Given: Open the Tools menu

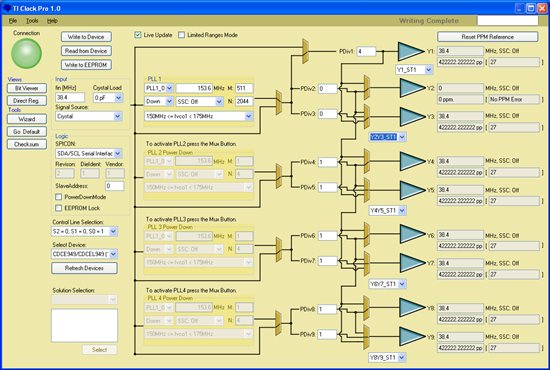Looking at the screenshot, I should (32, 21).
